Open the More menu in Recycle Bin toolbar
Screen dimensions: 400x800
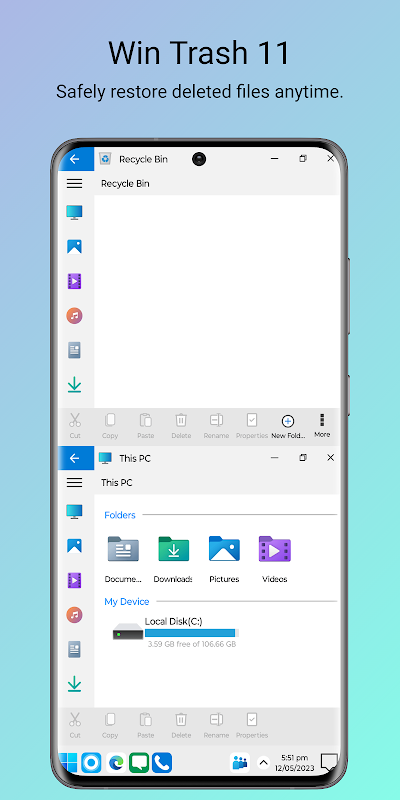point(322,426)
